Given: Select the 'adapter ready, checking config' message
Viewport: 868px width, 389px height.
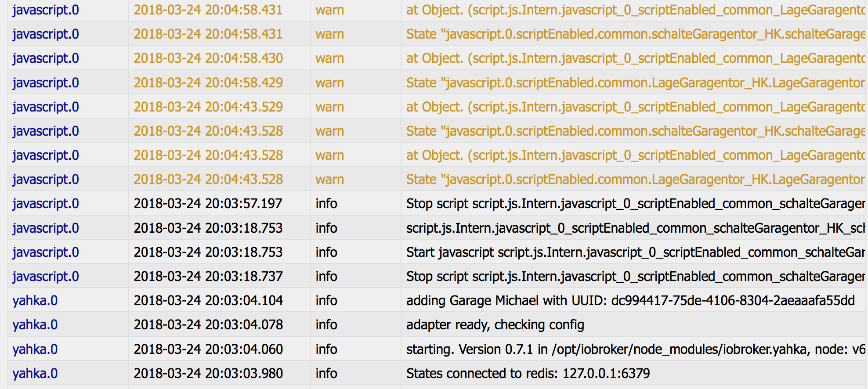Looking at the screenshot, I should pyautogui.click(x=495, y=325).
